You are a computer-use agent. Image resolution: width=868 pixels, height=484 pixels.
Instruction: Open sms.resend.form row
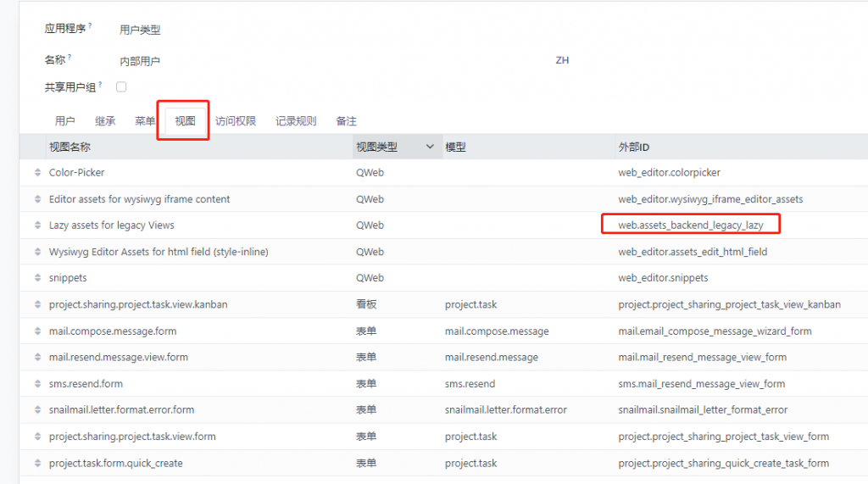tap(86, 383)
